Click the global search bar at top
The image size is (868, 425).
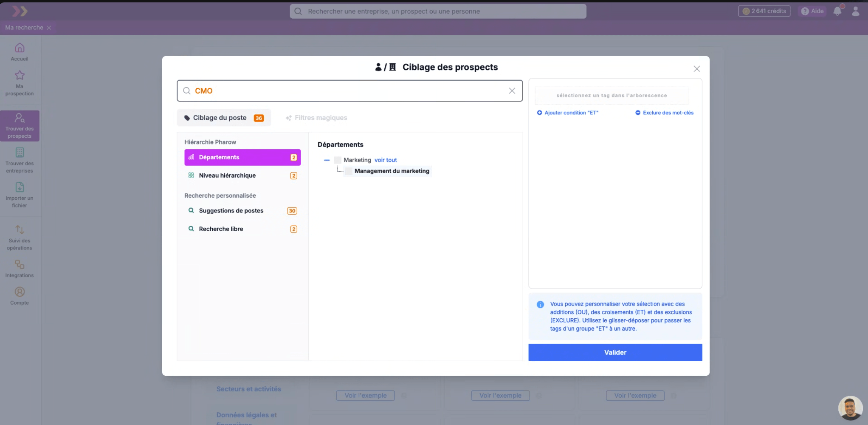[x=438, y=11]
